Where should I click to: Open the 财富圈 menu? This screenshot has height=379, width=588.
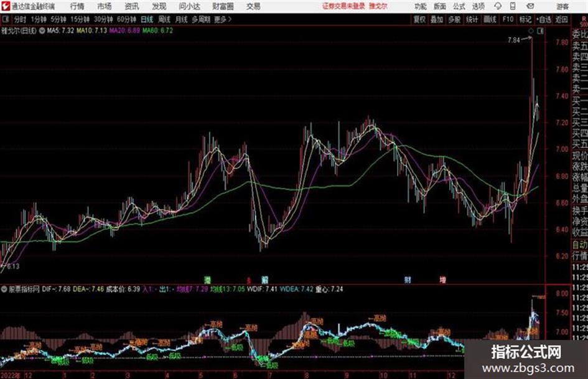click(x=223, y=6)
